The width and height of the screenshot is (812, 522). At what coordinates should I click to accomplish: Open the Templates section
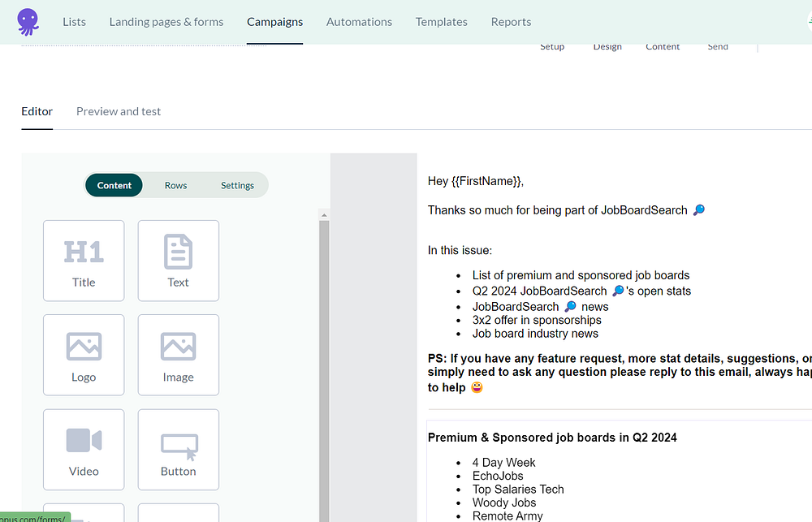coord(441,22)
